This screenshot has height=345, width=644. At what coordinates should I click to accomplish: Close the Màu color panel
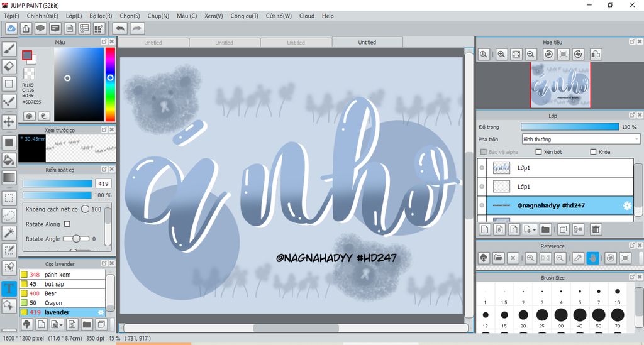(111, 42)
